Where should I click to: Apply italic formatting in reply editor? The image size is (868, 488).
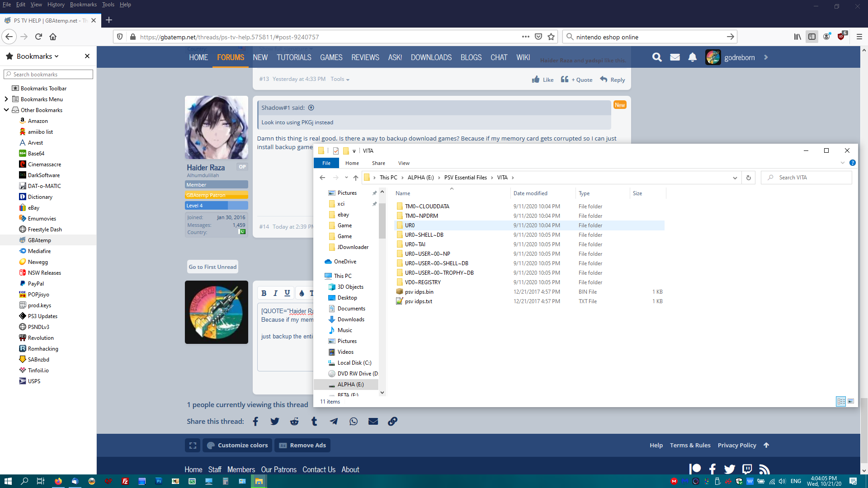click(x=275, y=293)
